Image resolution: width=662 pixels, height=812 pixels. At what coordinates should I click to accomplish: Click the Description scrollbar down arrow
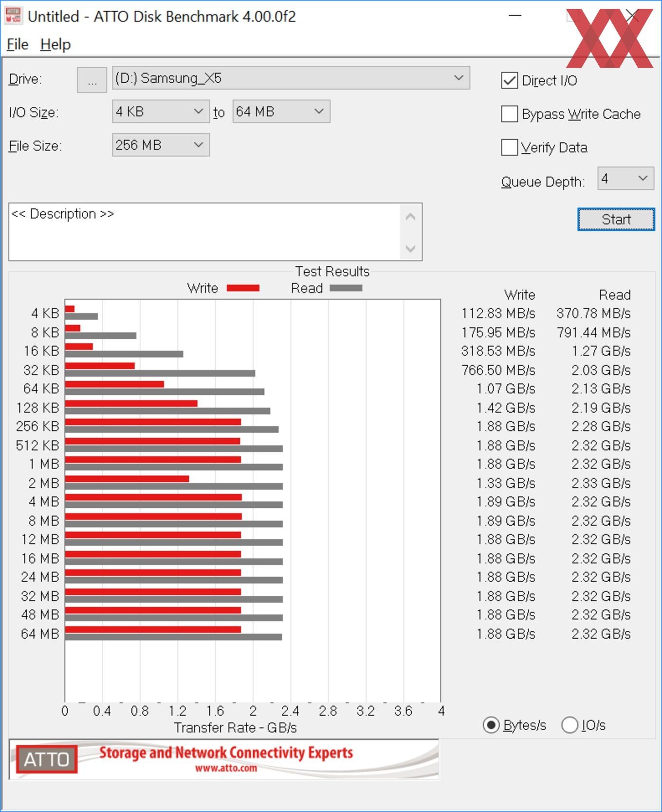tap(410, 248)
